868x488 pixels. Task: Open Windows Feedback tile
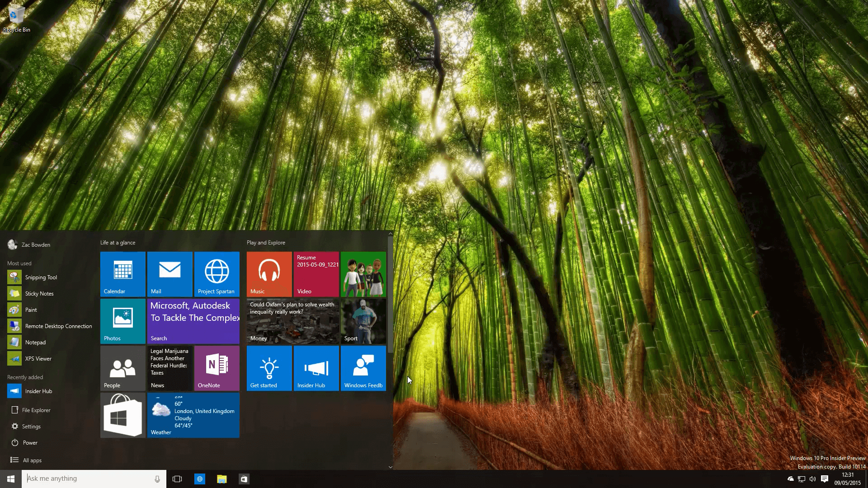tap(363, 368)
